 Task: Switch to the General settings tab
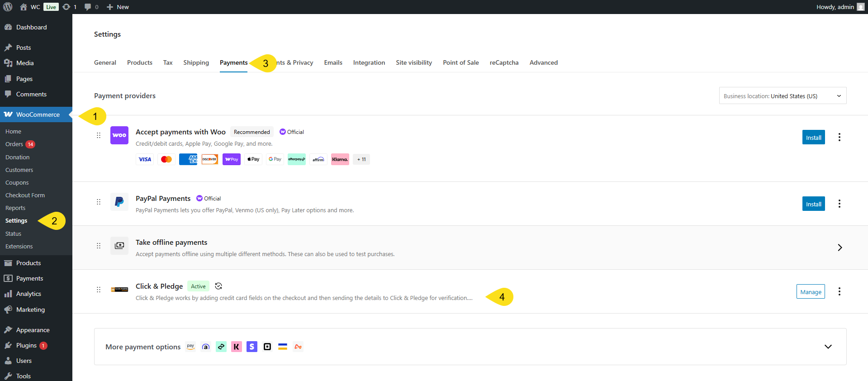[x=105, y=62]
